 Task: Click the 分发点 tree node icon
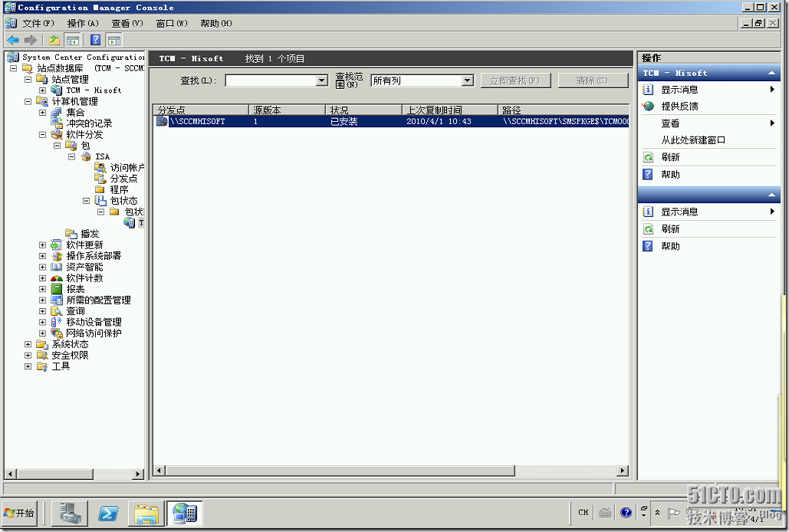(100, 179)
